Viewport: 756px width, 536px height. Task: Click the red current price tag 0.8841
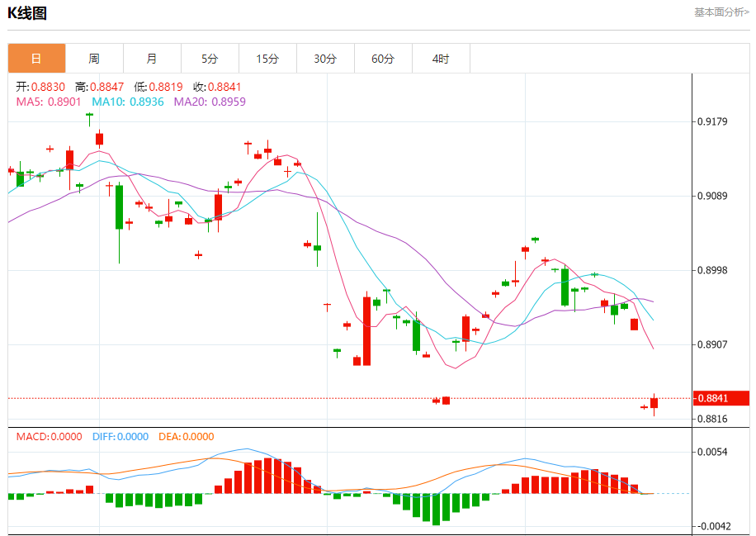(721, 399)
